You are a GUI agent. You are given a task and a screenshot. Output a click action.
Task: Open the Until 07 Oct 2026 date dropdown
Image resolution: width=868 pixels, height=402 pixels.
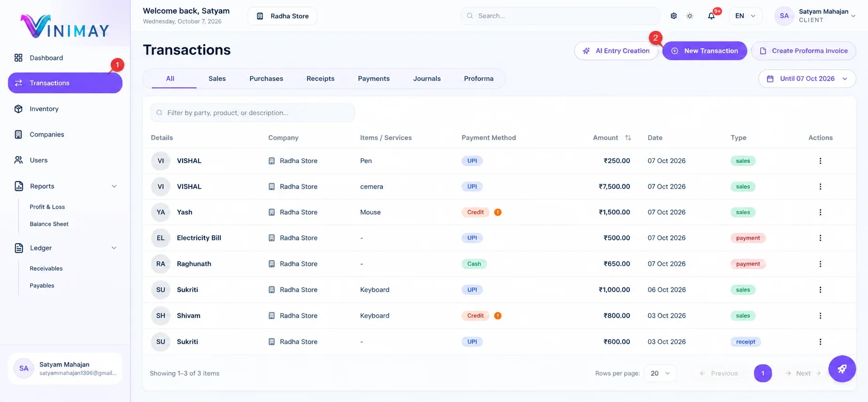807,79
